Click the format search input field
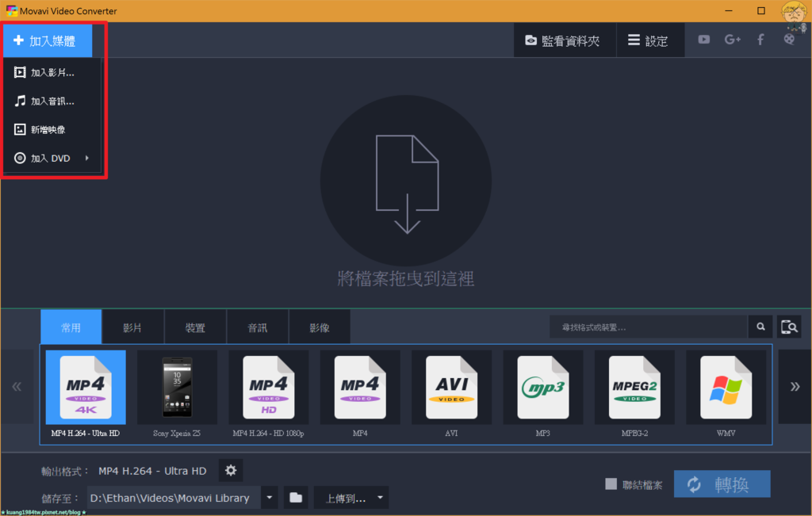 649,327
